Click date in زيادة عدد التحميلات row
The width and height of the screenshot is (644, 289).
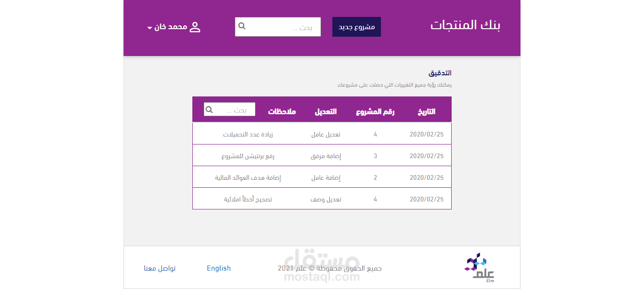427,134
